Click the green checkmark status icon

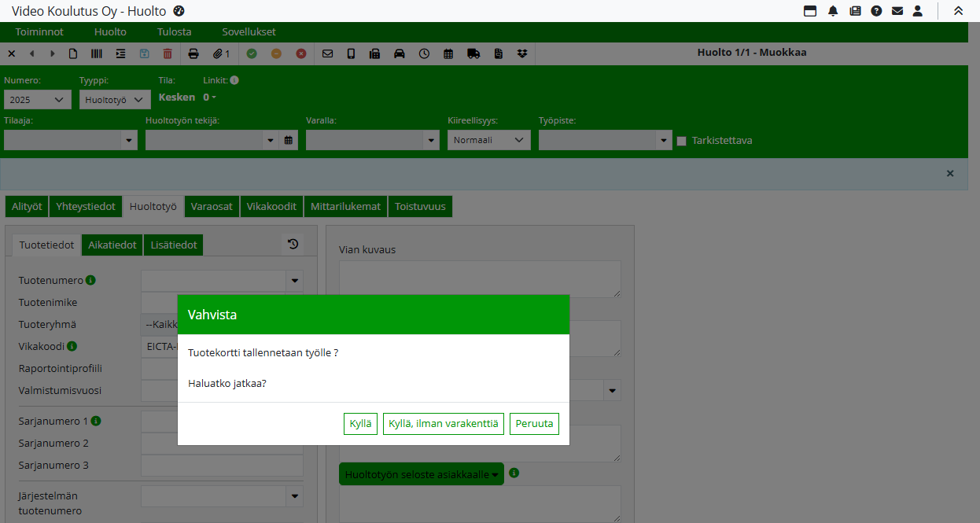(252, 53)
